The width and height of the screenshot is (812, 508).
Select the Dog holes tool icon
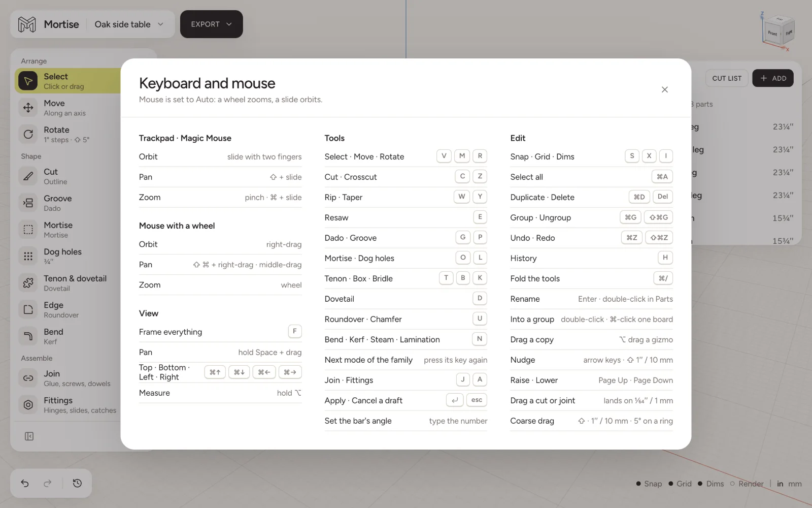pos(28,257)
